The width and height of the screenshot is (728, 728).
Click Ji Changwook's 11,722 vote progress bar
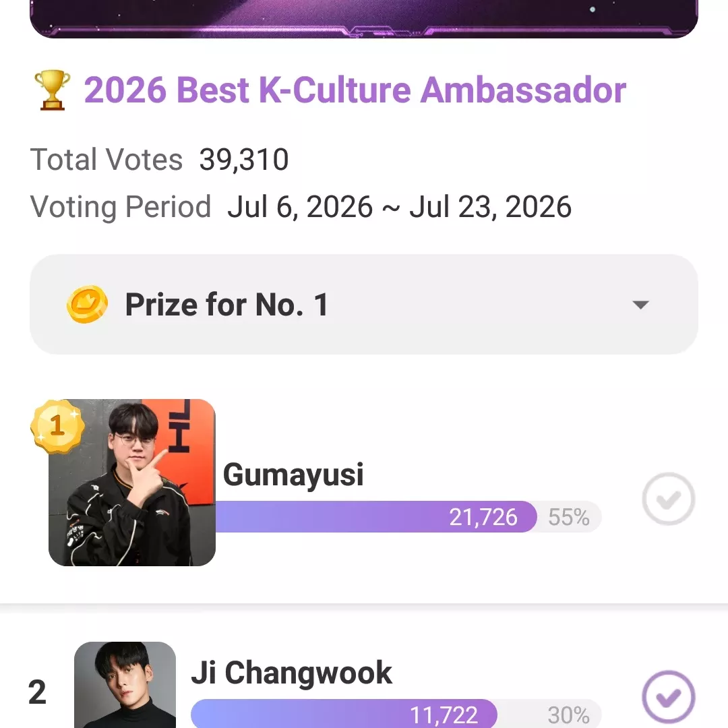396,714
